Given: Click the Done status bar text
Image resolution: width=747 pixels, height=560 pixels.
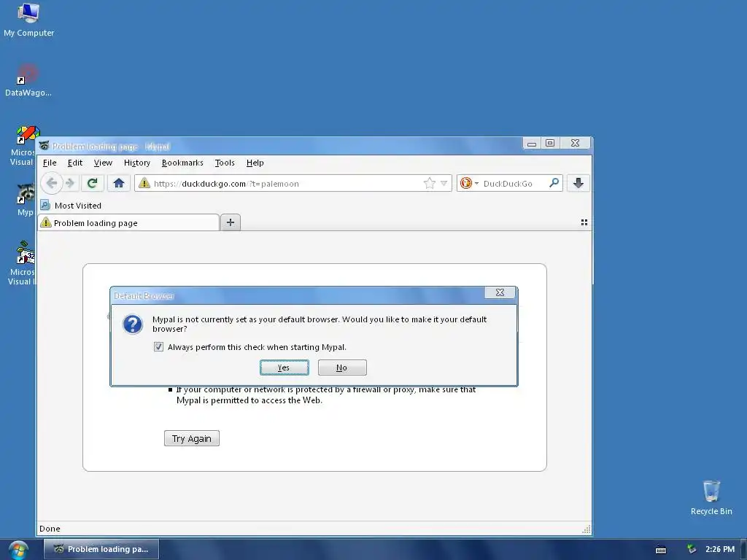Looking at the screenshot, I should coord(50,529).
